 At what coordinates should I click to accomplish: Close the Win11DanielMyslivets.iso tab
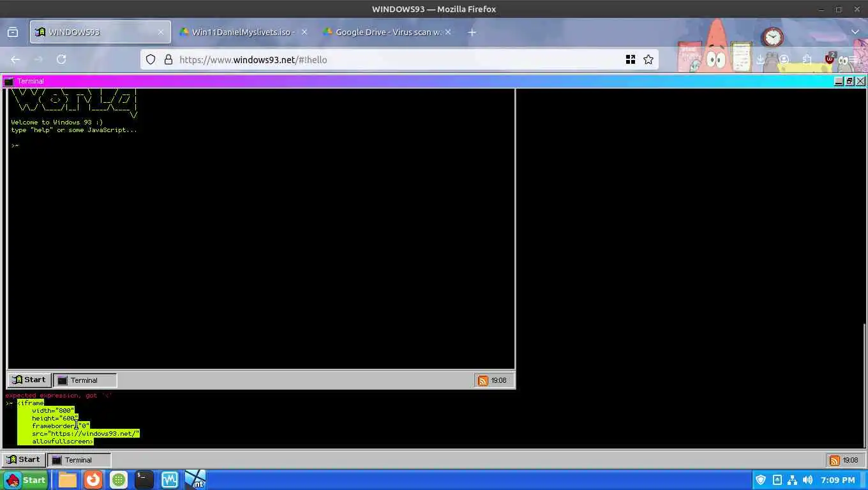point(304,32)
